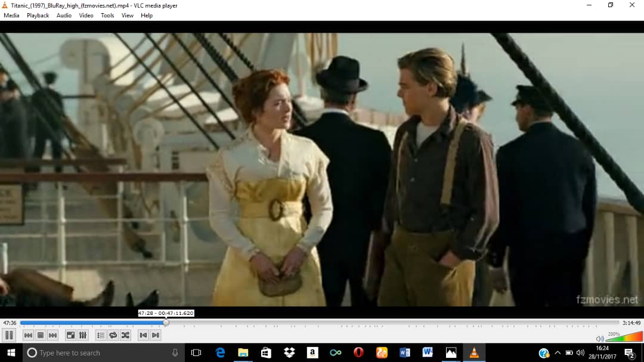644x362 pixels.
Task: Open the Get Help tray icon
Action: pos(544,352)
